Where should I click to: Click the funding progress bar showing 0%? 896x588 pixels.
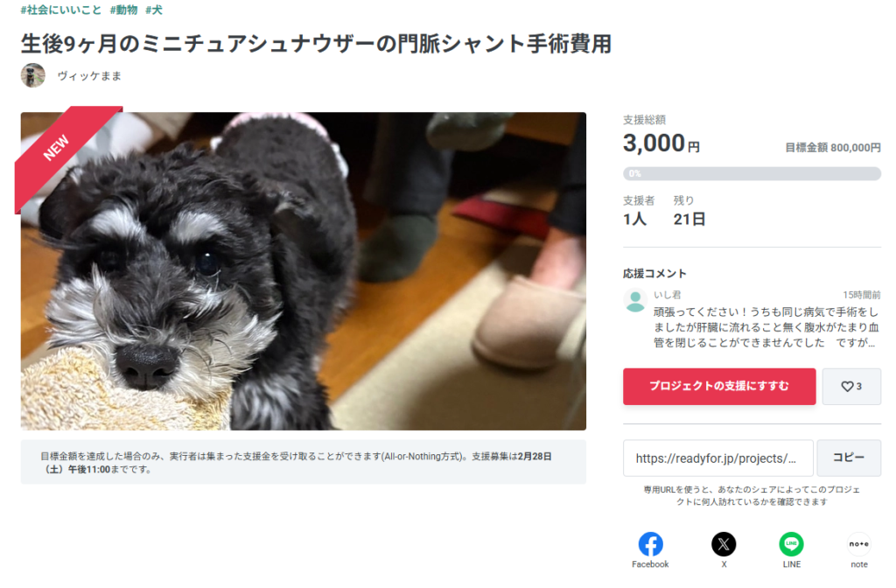[752, 174]
